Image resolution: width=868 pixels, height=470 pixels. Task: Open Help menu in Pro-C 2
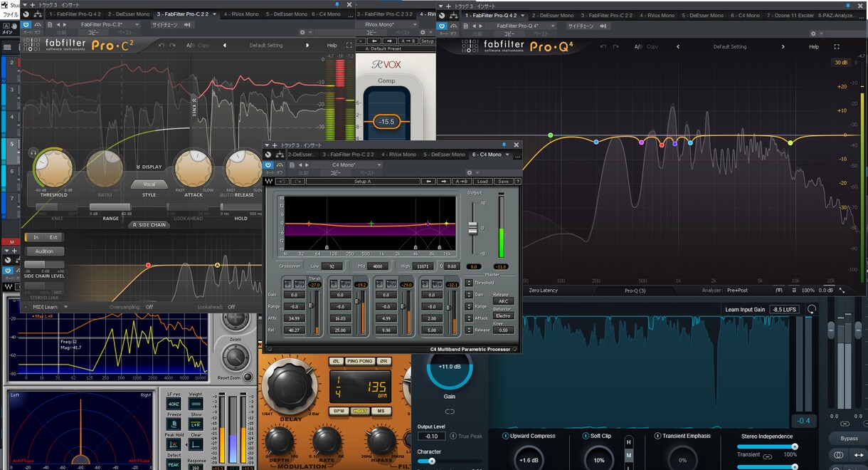pyautogui.click(x=332, y=46)
